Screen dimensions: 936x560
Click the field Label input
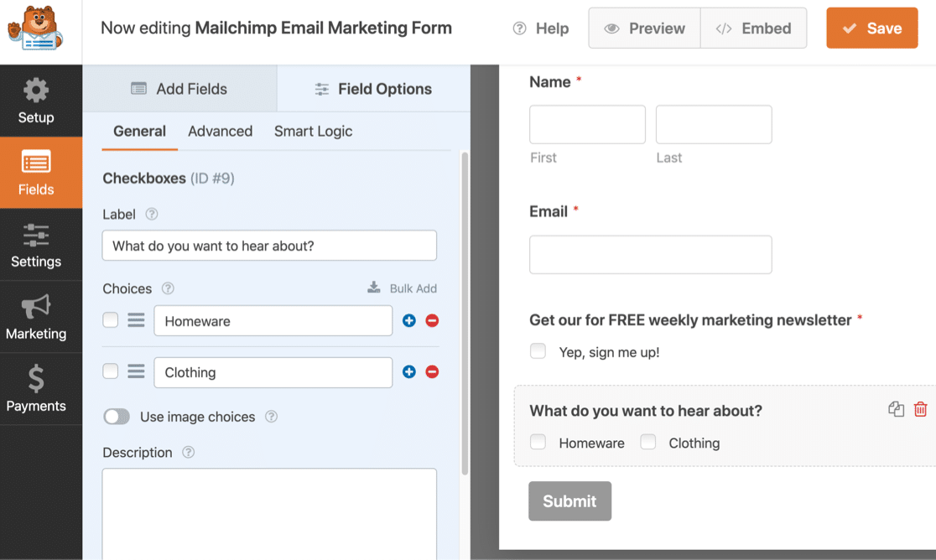point(270,246)
